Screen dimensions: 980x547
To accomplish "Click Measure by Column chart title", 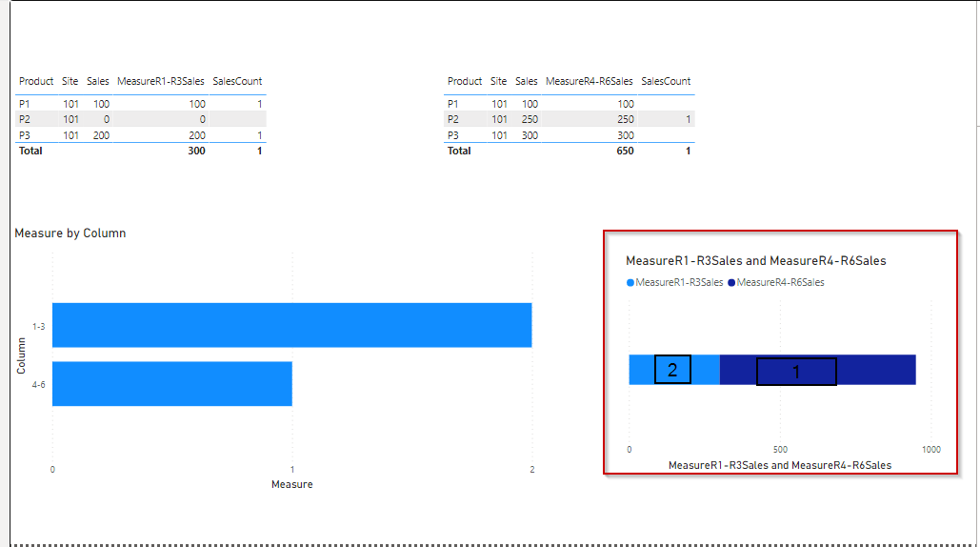I will coord(70,233).
